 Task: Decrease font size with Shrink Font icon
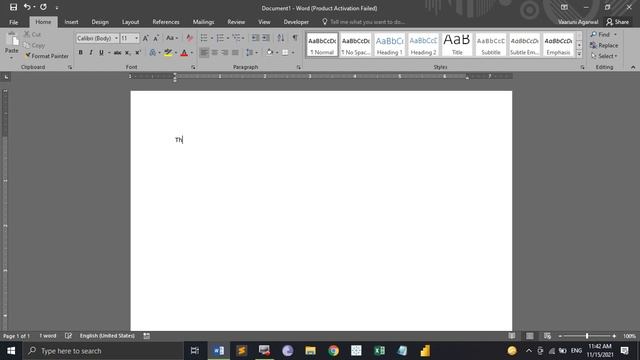(156, 38)
